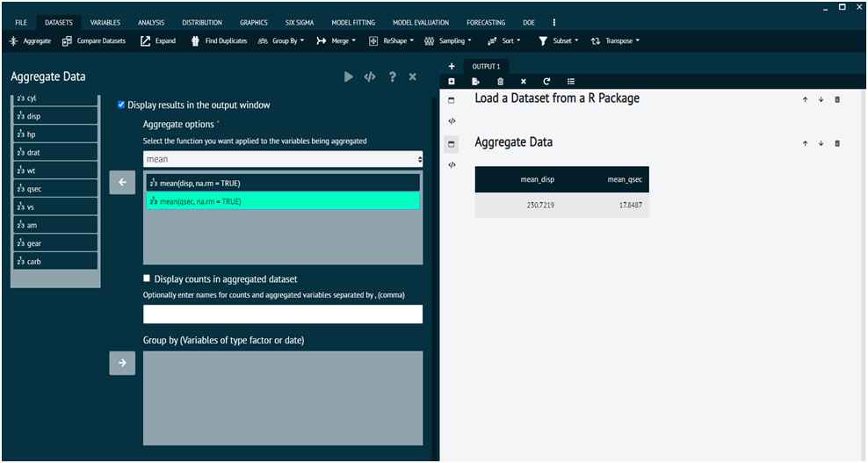Screen dimensions: 868x463
Task: Enable Display counts in aggregated dataset
Action: click(x=148, y=279)
